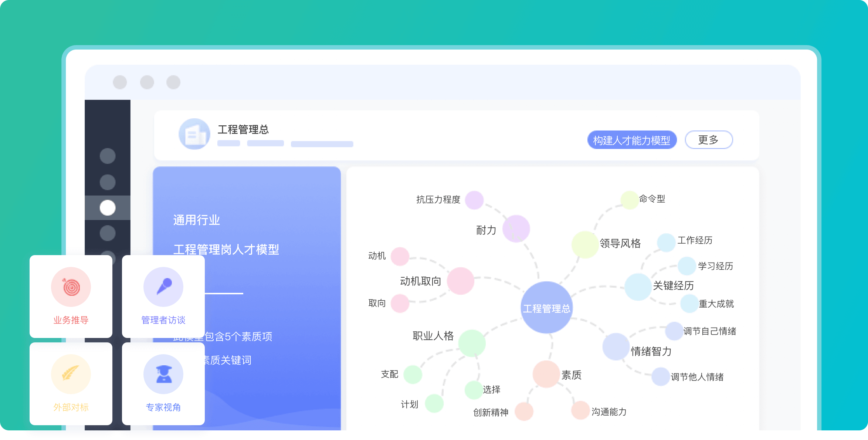Click the 工程管理总 header title

pyautogui.click(x=243, y=129)
